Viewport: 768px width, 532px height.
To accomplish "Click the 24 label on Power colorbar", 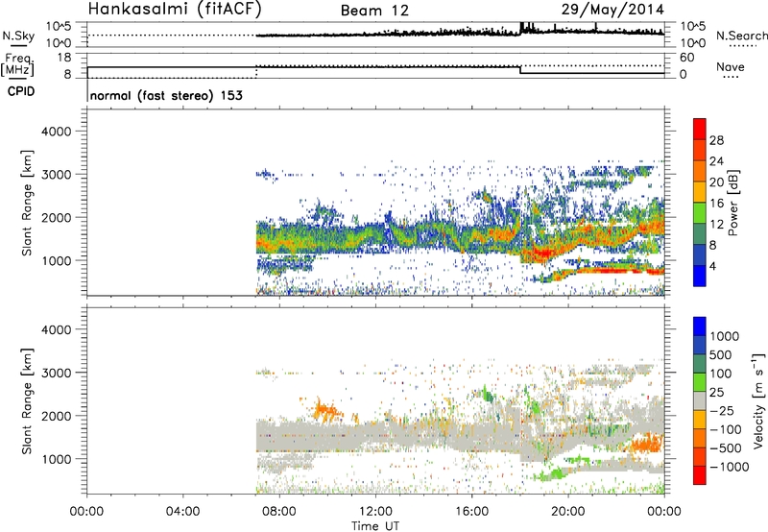I will pyautogui.click(x=716, y=161).
